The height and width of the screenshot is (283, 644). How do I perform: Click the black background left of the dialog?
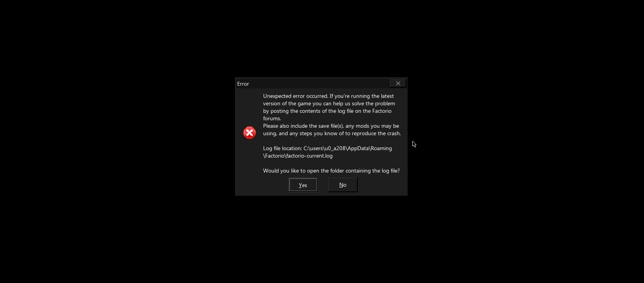pos(118,138)
